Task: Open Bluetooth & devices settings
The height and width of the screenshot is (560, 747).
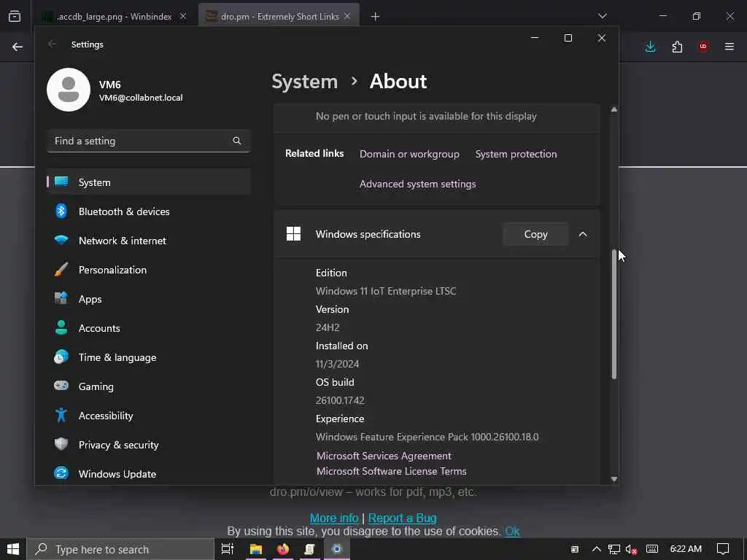Action: (149, 211)
